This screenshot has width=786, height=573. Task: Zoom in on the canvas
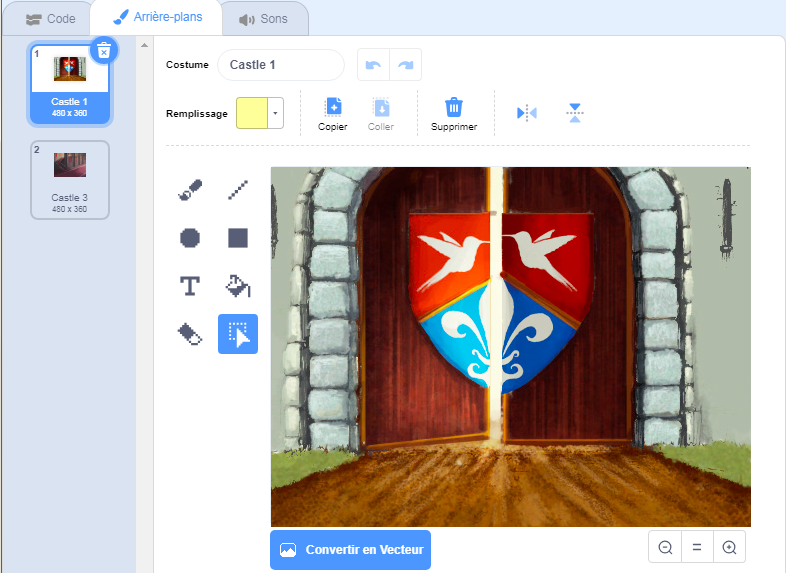[729, 547]
